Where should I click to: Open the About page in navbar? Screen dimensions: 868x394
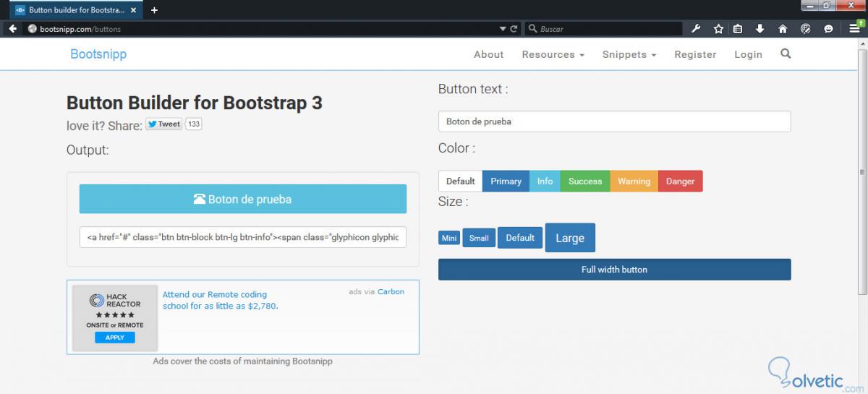point(488,54)
